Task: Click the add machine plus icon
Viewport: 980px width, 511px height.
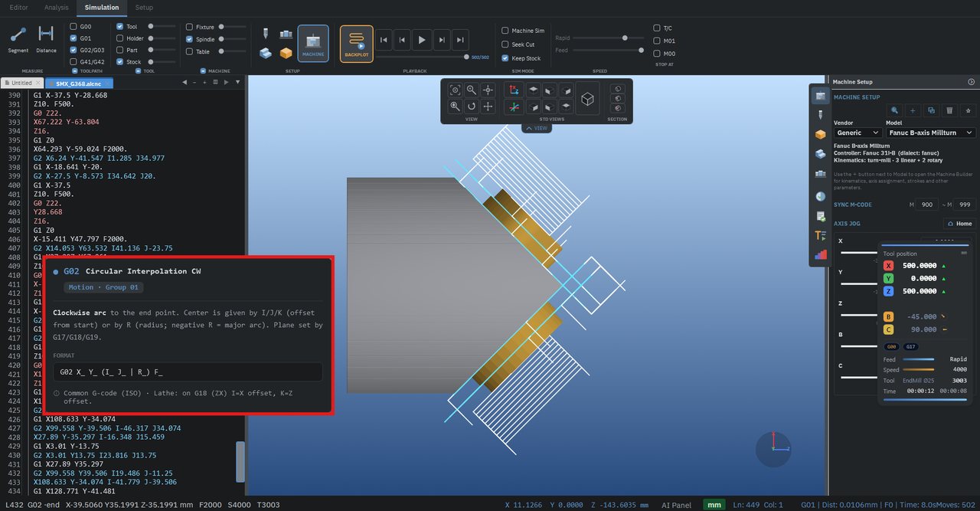Action: pos(913,110)
